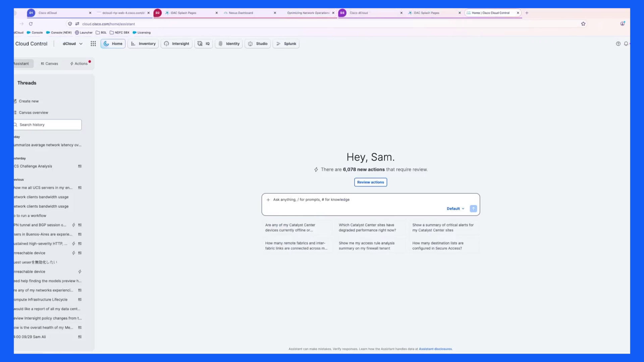Open the Studio navigation item
This screenshot has width=644, height=362.
click(258, 44)
